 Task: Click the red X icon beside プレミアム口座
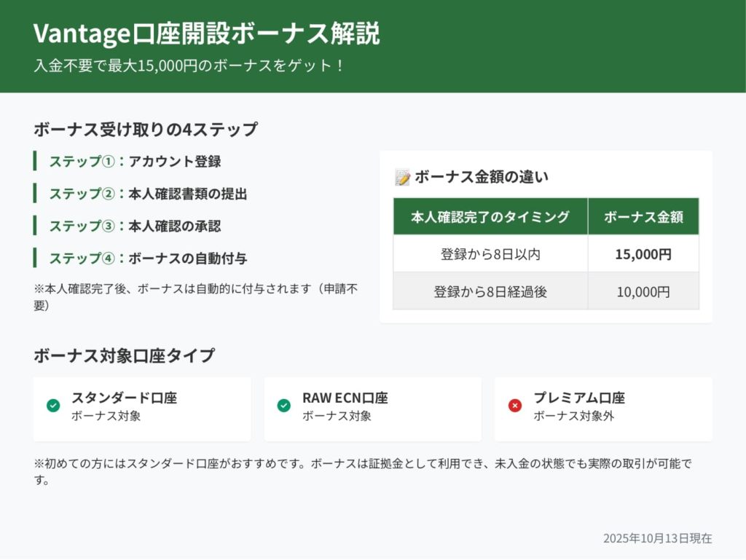click(x=515, y=406)
